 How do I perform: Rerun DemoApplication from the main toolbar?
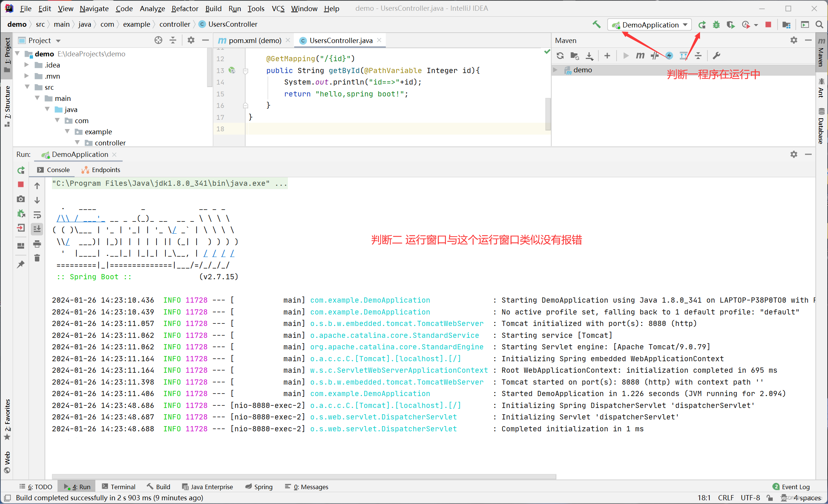click(x=701, y=24)
